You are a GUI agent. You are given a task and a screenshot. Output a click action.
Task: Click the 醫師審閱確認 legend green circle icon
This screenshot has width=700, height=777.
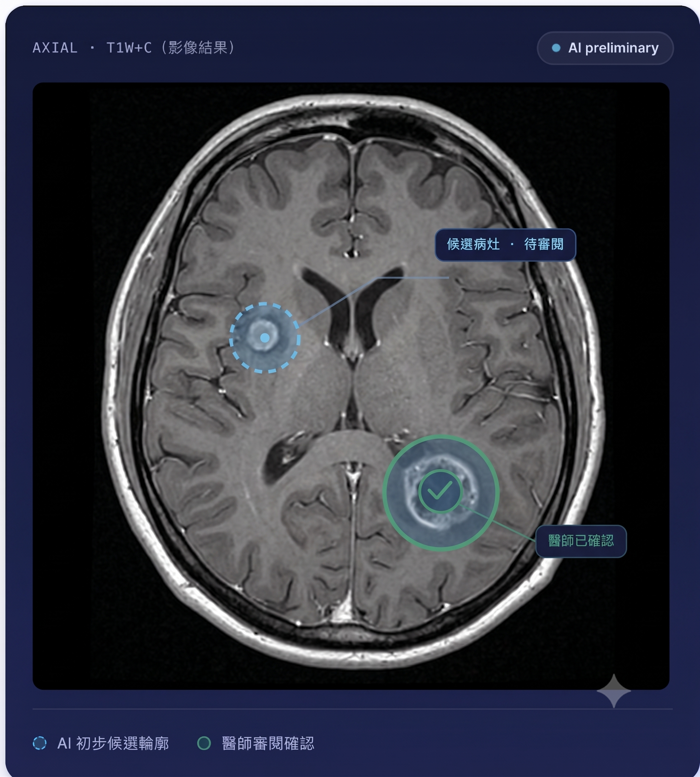pos(204,743)
